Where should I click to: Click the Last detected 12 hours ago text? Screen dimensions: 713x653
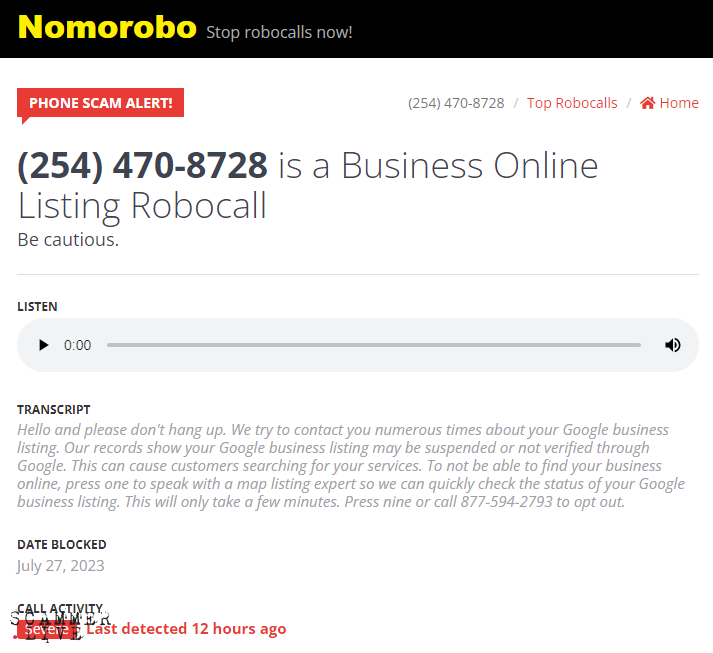coord(186,629)
